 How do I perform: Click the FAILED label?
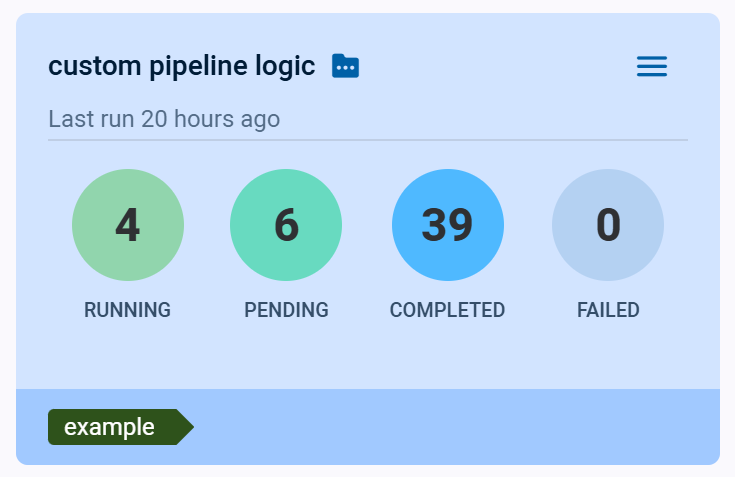[608, 310]
